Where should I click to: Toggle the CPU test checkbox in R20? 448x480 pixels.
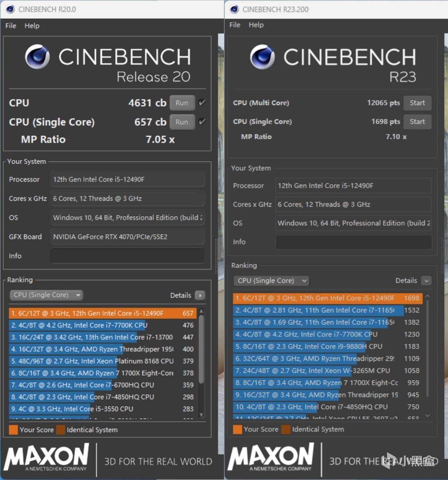pos(202,103)
